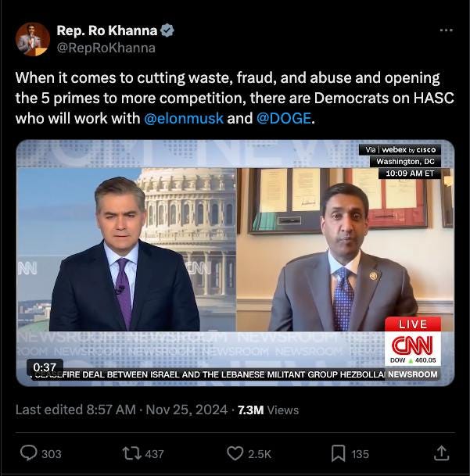Visit the @elonmusk mention link
This screenshot has width=470, height=476.
click(x=184, y=118)
